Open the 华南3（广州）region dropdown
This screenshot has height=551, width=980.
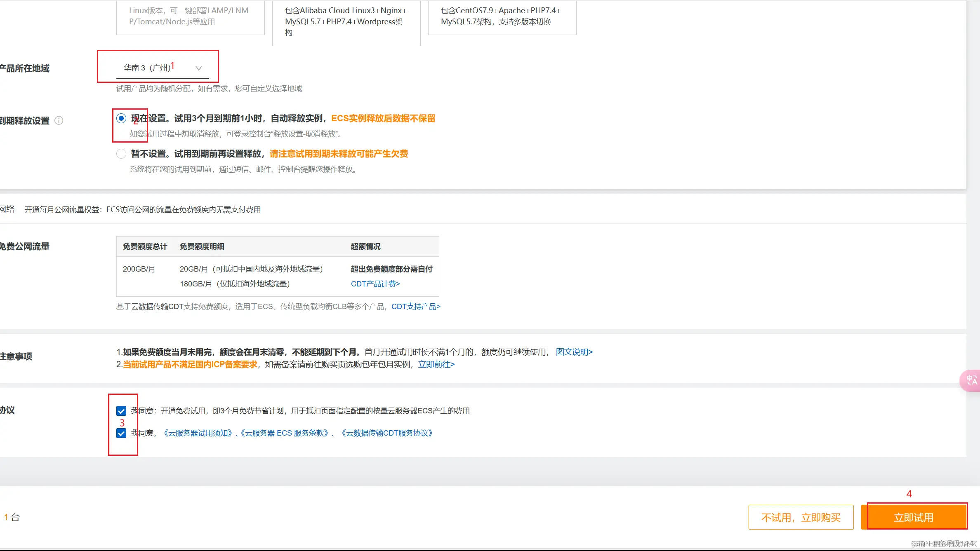(147, 68)
